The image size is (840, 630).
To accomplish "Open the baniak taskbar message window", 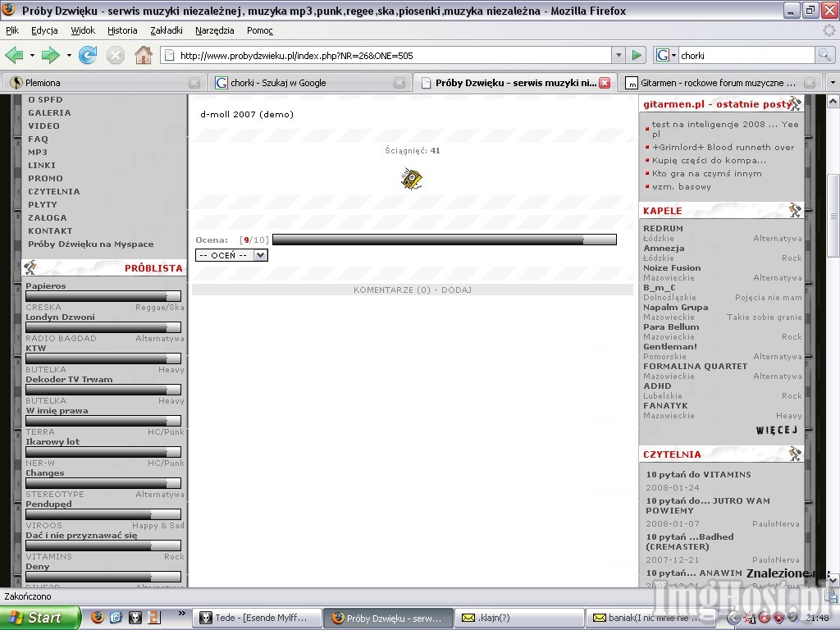I will point(651,618).
